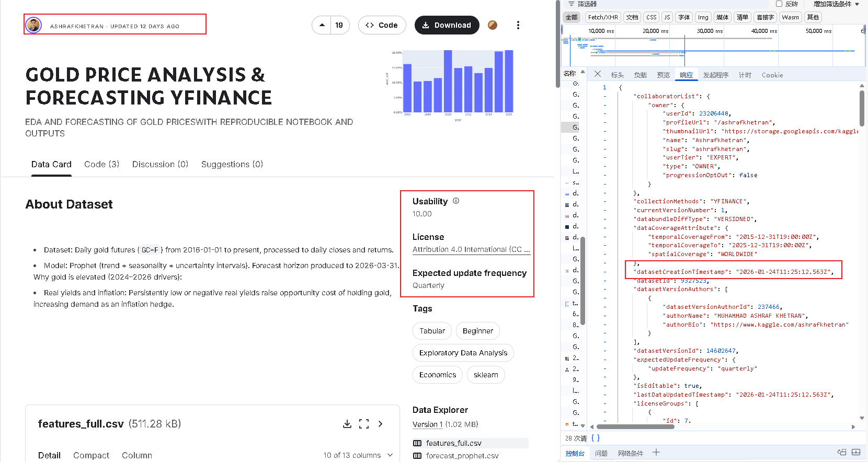Click the code brackets icon in Code button
Image resolution: width=868 pixels, height=462 pixels.
(370, 25)
